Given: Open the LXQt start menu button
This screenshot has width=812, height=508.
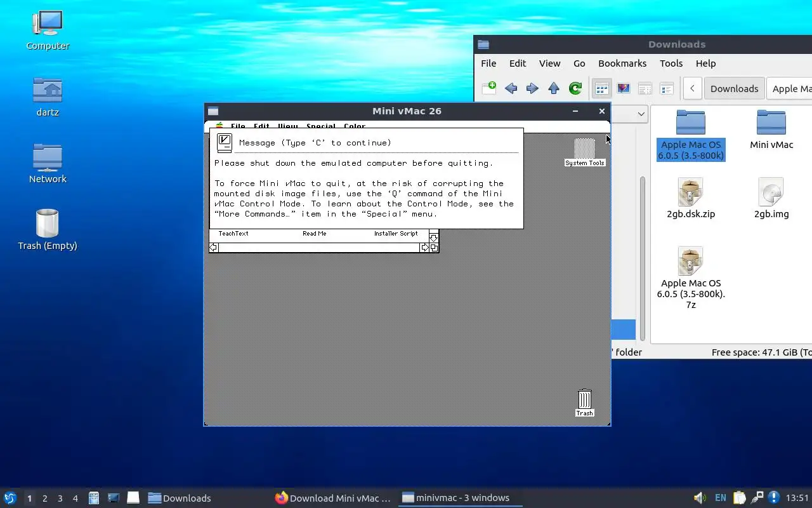Looking at the screenshot, I should click(10, 498).
